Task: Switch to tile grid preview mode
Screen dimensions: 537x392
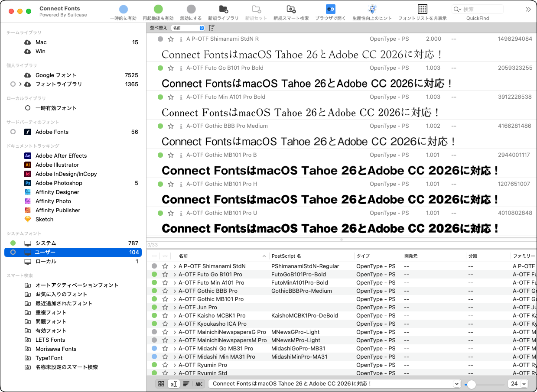Action: coord(161,384)
